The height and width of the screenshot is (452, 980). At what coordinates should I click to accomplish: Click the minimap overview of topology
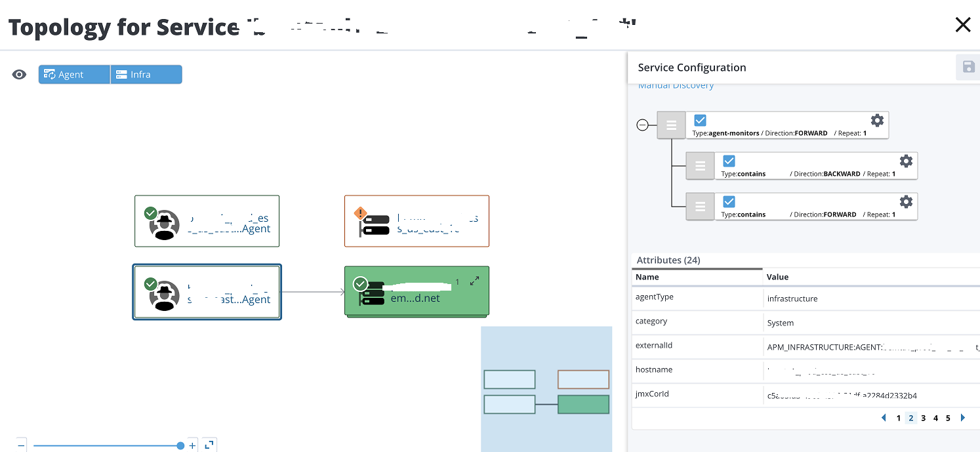tap(546, 389)
